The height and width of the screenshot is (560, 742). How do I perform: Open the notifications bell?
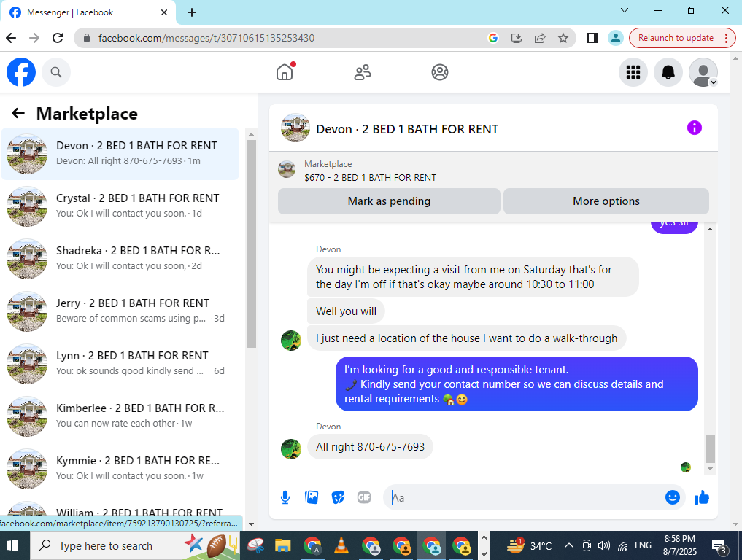tap(668, 72)
